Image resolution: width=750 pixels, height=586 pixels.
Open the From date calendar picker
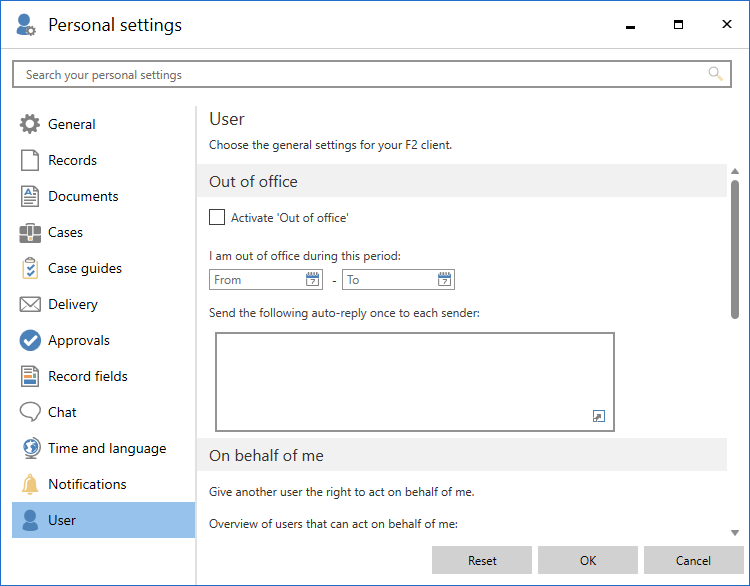tap(312, 280)
